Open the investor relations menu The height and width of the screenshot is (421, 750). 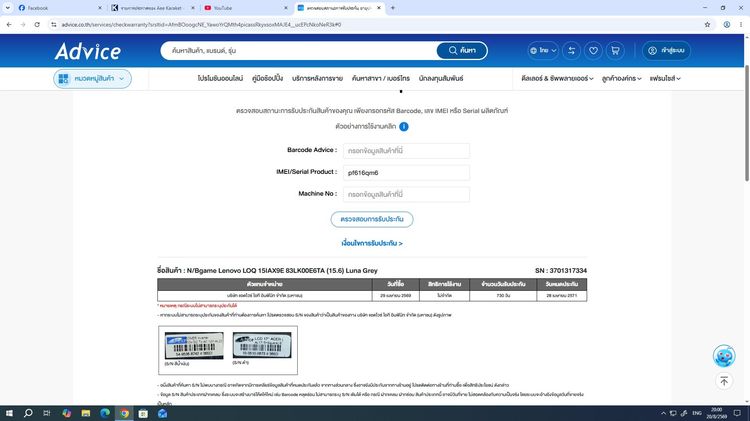click(x=441, y=78)
